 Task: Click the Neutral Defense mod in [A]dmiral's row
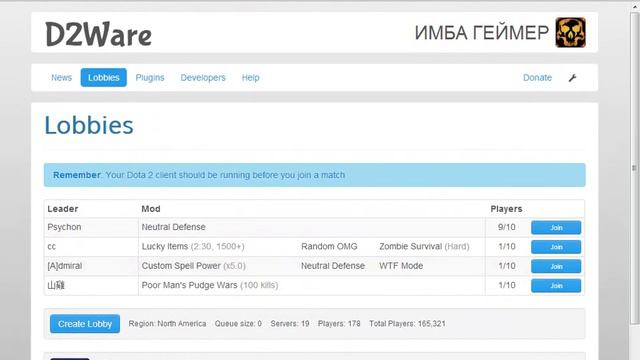[x=333, y=266]
